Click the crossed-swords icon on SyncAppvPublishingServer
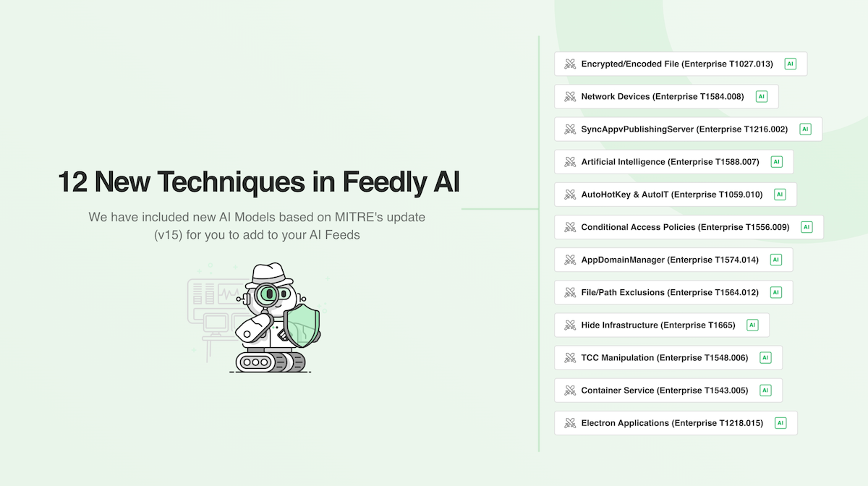Screen dimensions: 868x486 (569, 129)
